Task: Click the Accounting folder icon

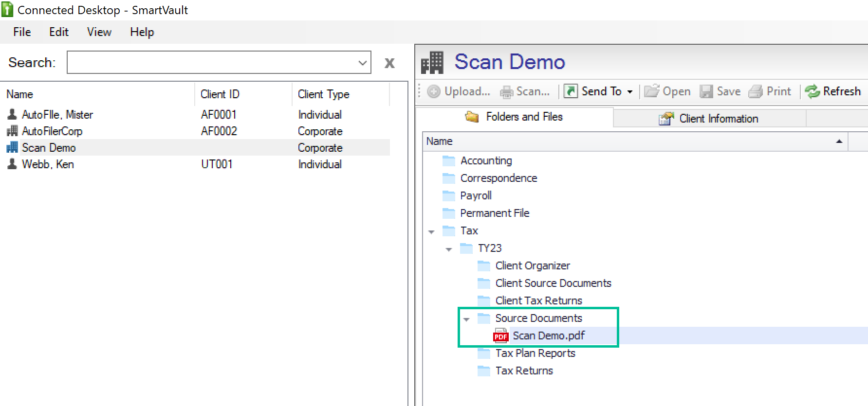Action: click(x=449, y=161)
